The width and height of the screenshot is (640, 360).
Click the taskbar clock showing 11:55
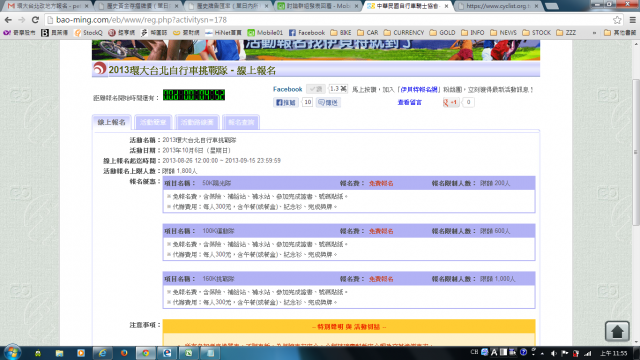[613, 353]
